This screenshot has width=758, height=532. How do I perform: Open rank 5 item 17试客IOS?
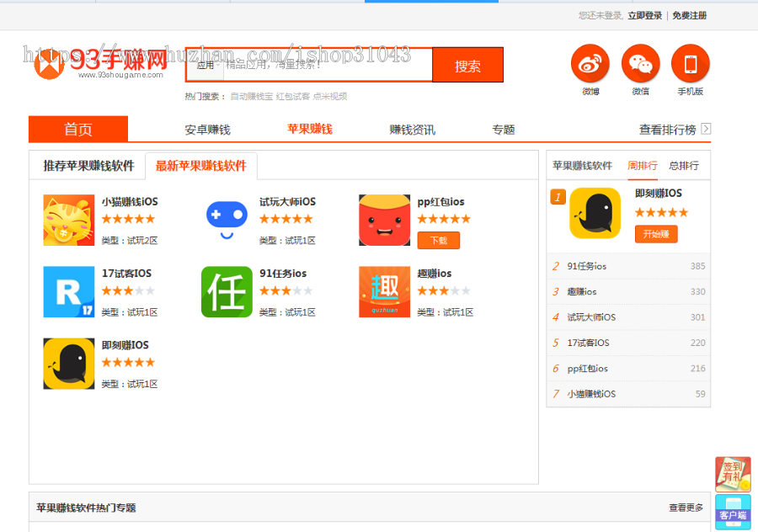coord(628,343)
